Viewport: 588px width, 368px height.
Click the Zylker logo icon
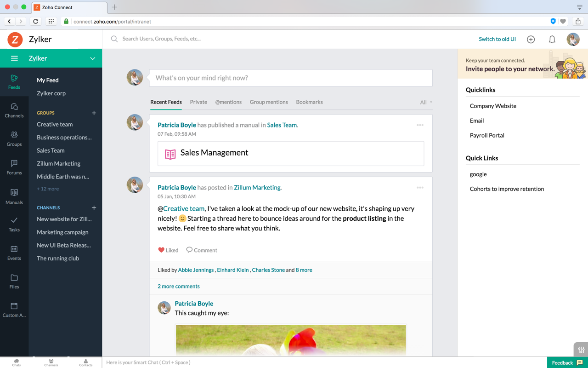(x=15, y=40)
